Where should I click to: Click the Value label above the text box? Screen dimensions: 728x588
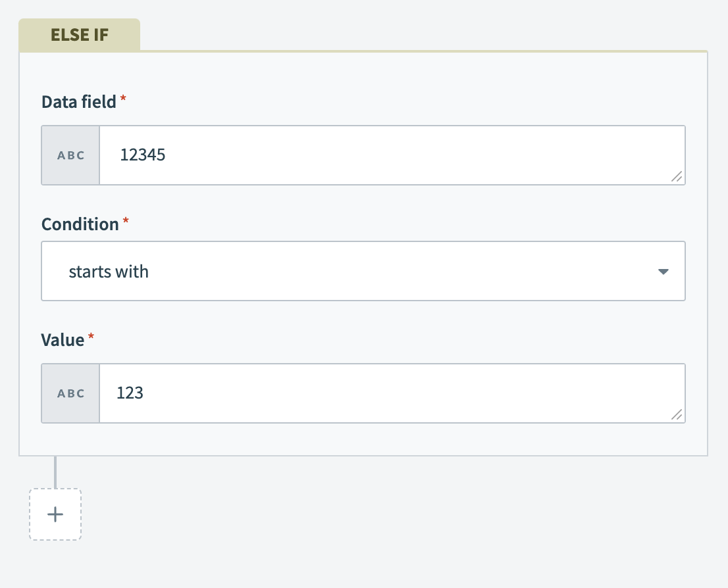[64, 340]
